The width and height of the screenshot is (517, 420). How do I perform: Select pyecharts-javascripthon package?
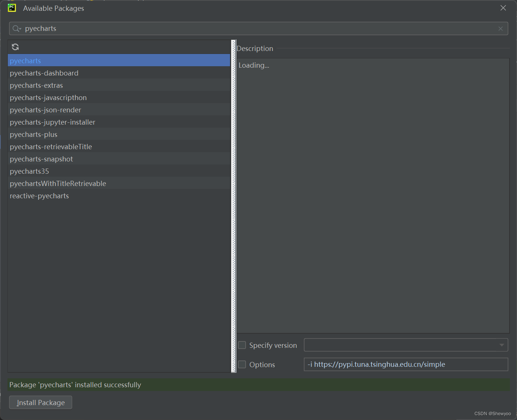[x=48, y=97]
